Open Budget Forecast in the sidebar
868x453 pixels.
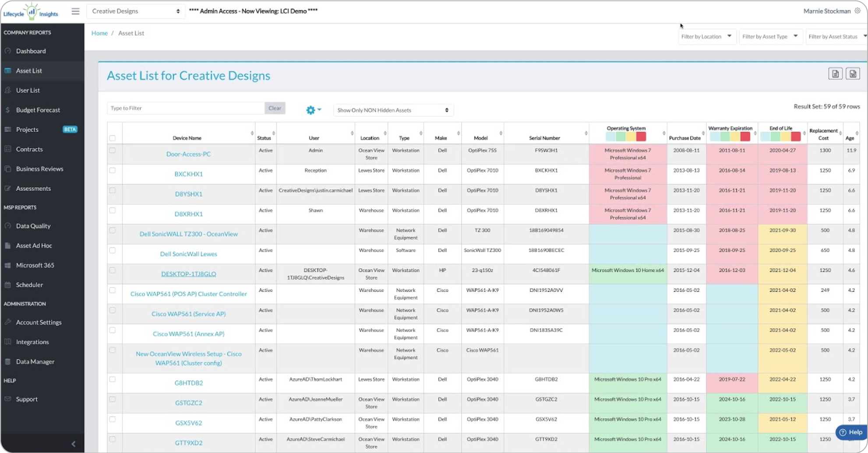tap(38, 110)
